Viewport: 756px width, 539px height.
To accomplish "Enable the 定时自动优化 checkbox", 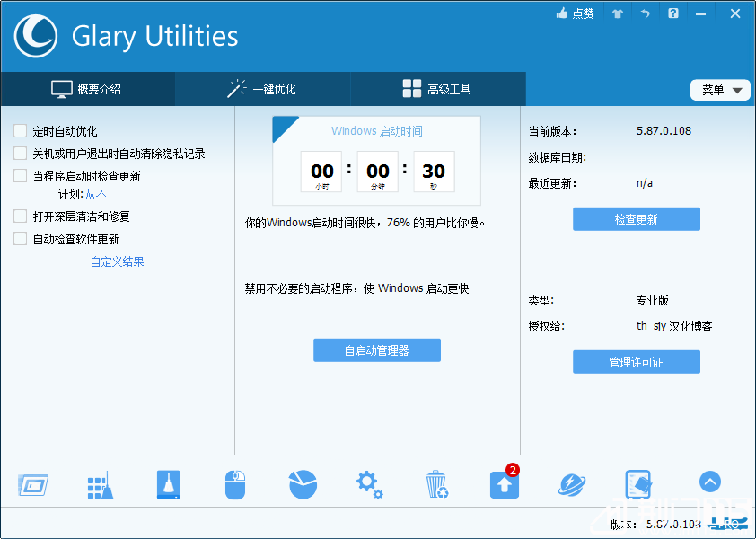I will 21,131.
